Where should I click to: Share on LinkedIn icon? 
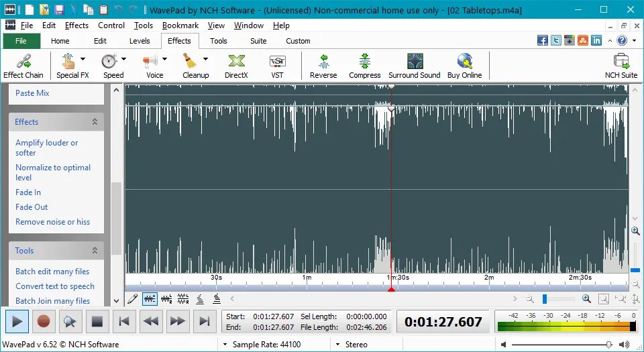point(596,40)
